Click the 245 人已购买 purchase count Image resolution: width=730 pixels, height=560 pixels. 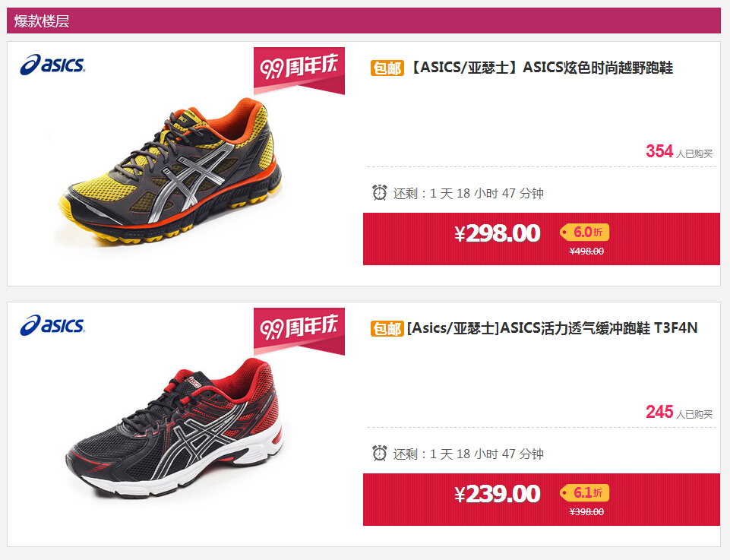[679, 413]
